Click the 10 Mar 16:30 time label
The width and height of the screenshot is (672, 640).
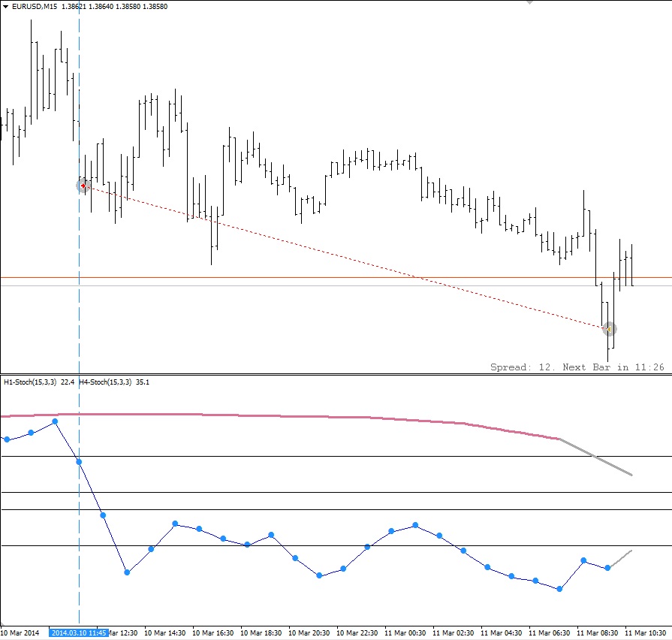tap(213, 632)
